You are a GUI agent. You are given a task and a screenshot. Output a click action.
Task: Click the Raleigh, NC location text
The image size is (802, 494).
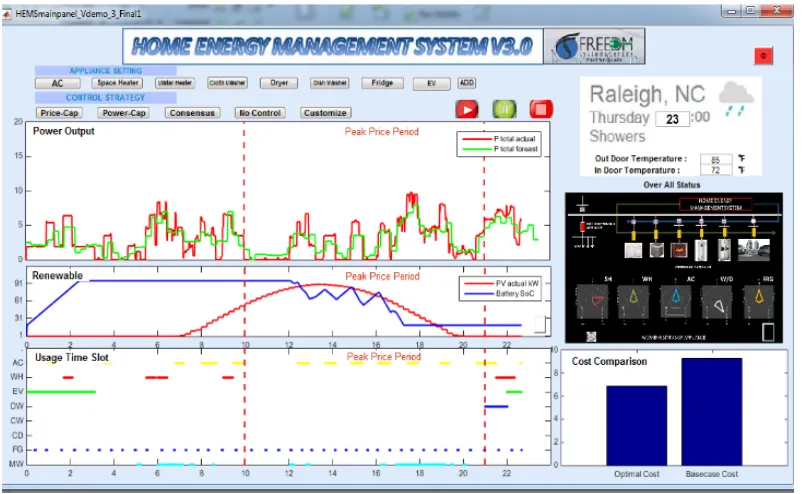647,95
